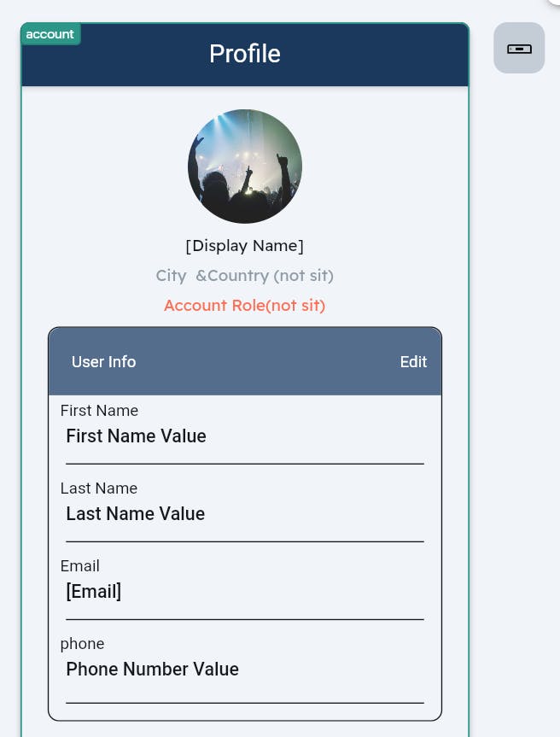Click the Last Name field label

click(x=99, y=488)
